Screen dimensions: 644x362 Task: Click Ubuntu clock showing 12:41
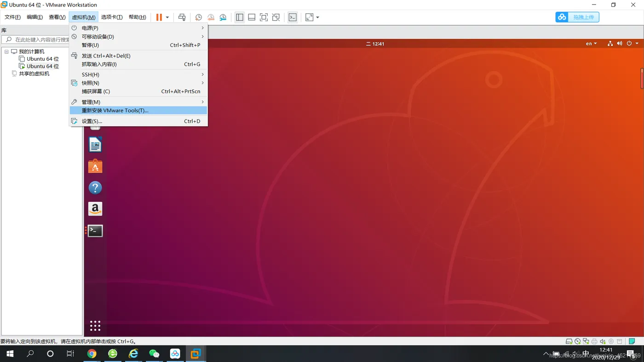tap(375, 44)
